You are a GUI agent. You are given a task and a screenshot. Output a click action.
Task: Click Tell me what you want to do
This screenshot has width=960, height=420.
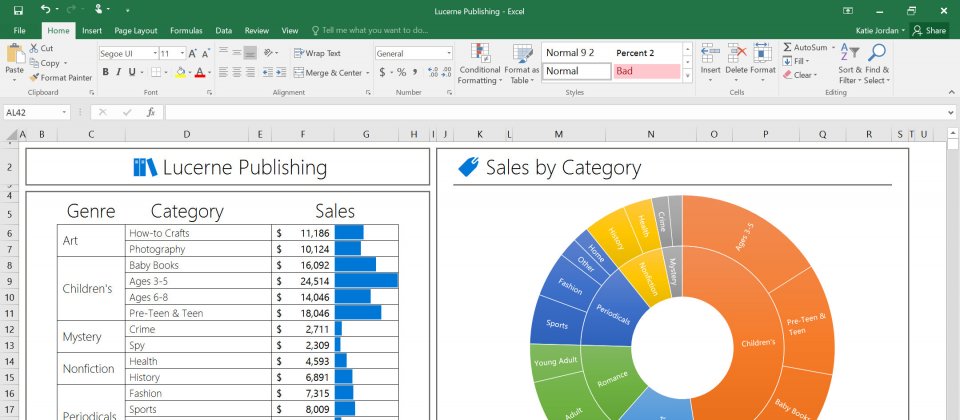(x=370, y=31)
